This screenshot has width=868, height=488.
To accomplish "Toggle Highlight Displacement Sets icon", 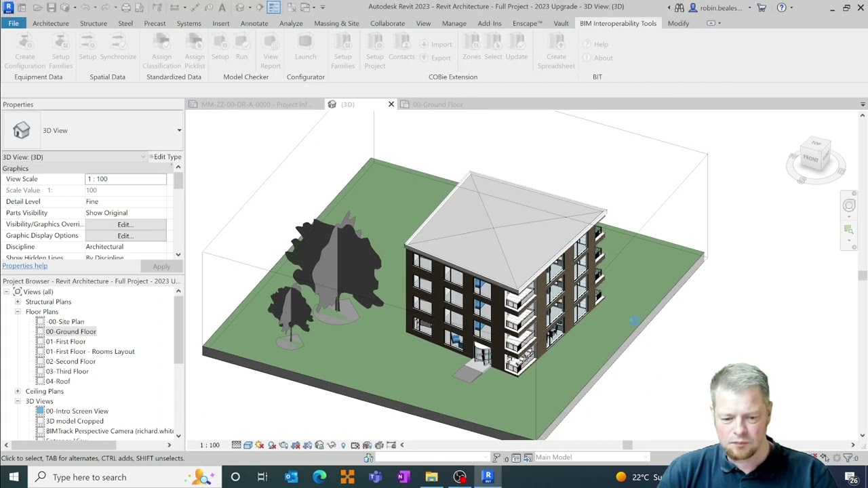I will [379, 445].
